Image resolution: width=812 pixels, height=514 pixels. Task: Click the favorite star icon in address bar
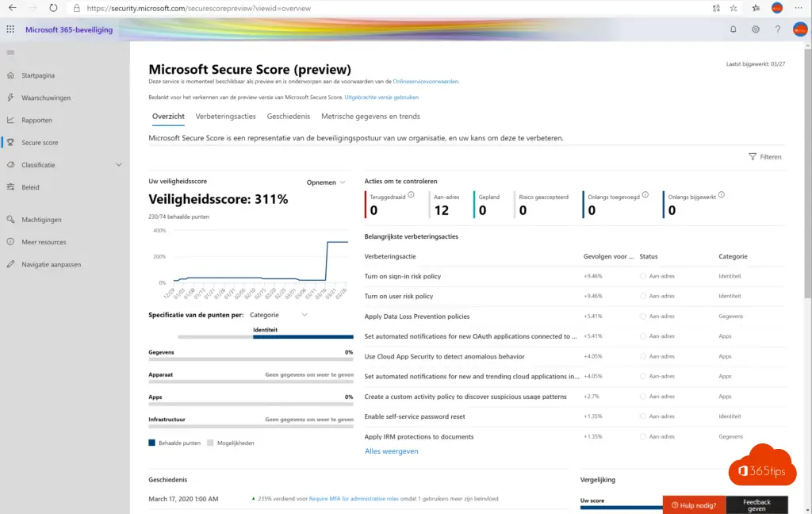[733, 8]
